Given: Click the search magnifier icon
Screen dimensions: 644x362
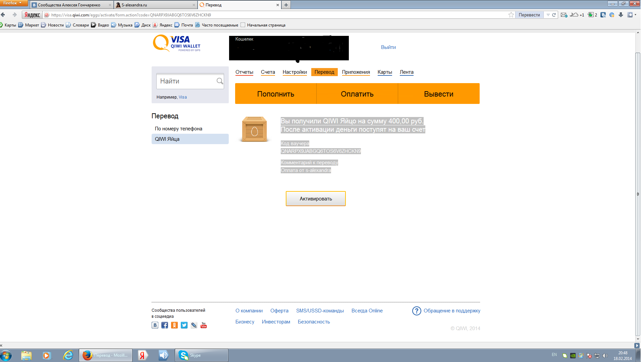Looking at the screenshot, I should [x=220, y=81].
